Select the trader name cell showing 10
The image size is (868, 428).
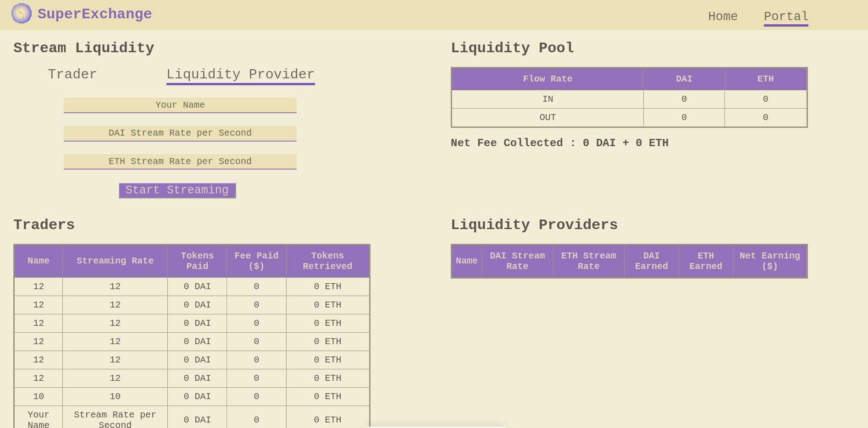tap(39, 396)
